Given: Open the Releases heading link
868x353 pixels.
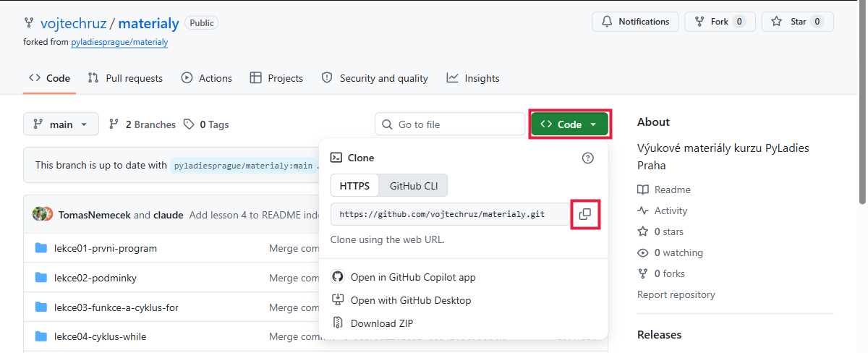Looking at the screenshot, I should (x=660, y=334).
